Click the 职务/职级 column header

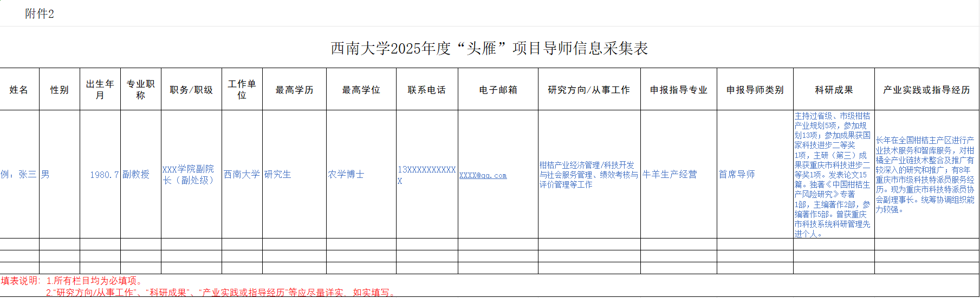click(x=191, y=90)
